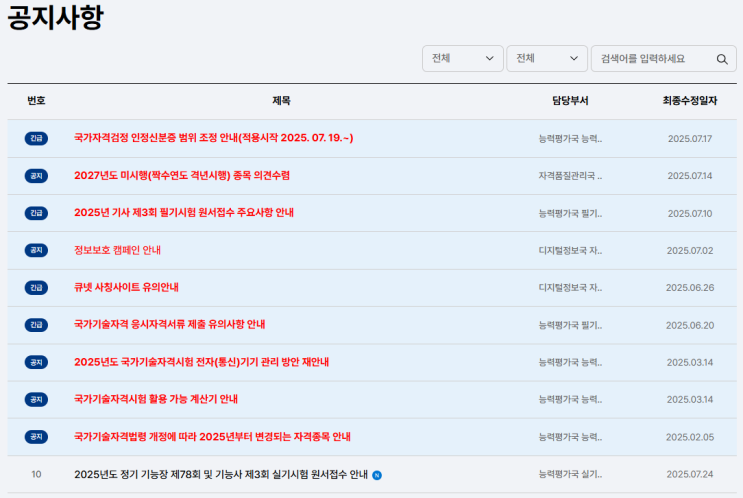Image resolution: width=743 pixels, height=498 pixels.
Task: Open 국가기술자격 응시자격서류 제출 유의사항 안내
Action: click(170, 325)
